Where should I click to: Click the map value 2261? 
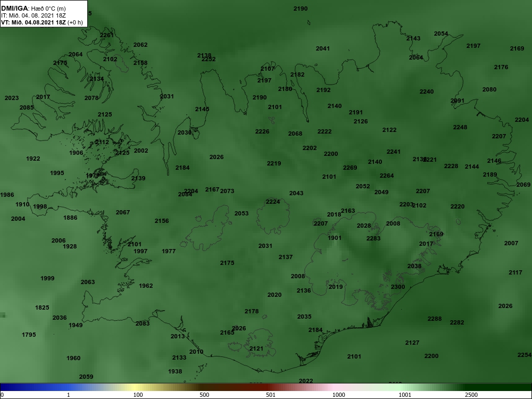click(x=107, y=35)
